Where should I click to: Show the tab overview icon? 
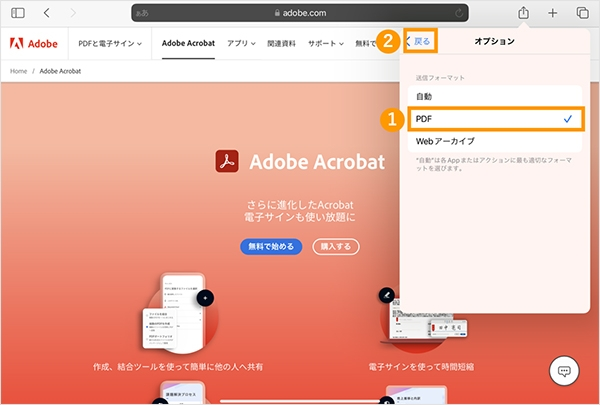[582, 13]
